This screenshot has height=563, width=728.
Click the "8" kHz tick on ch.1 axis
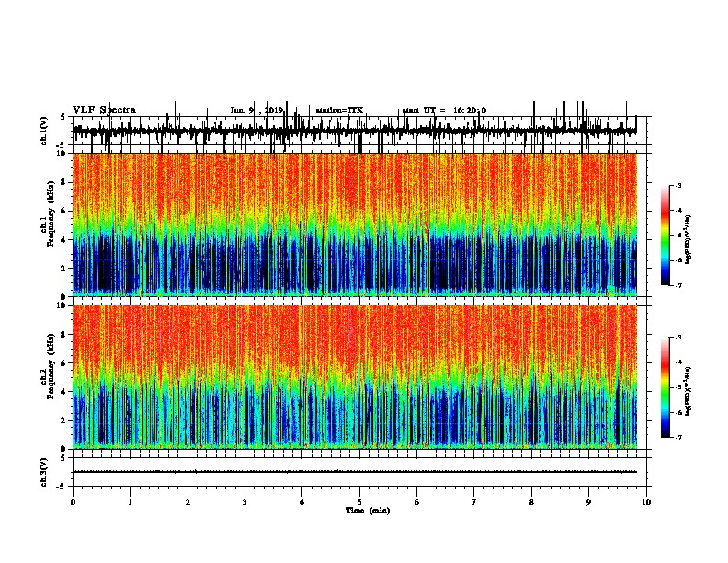tap(63, 182)
